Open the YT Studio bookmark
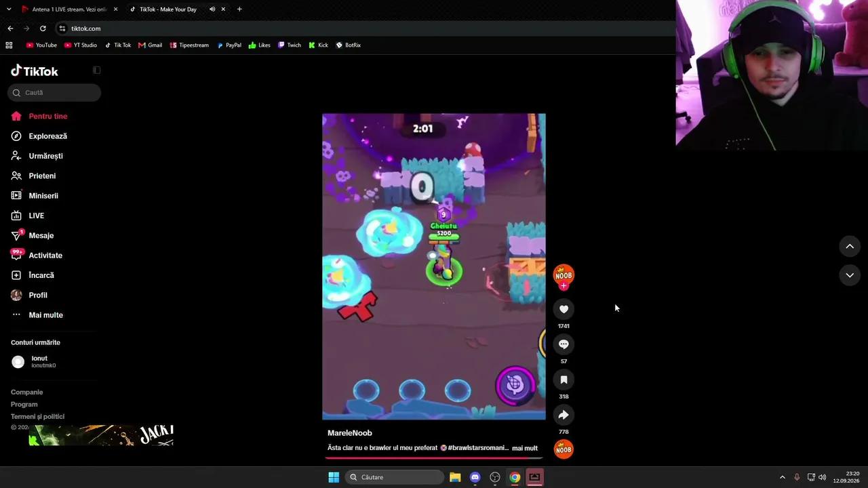The width and height of the screenshot is (868, 488). 81,45
